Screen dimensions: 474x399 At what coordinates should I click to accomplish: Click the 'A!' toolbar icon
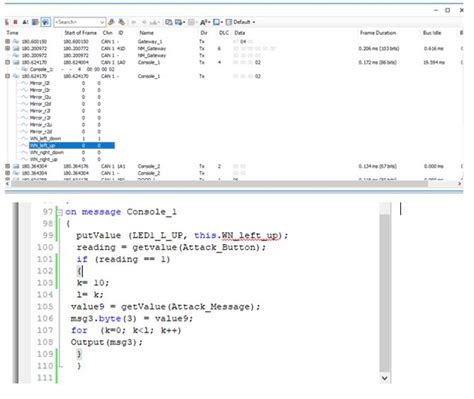click(x=25, y=22)
